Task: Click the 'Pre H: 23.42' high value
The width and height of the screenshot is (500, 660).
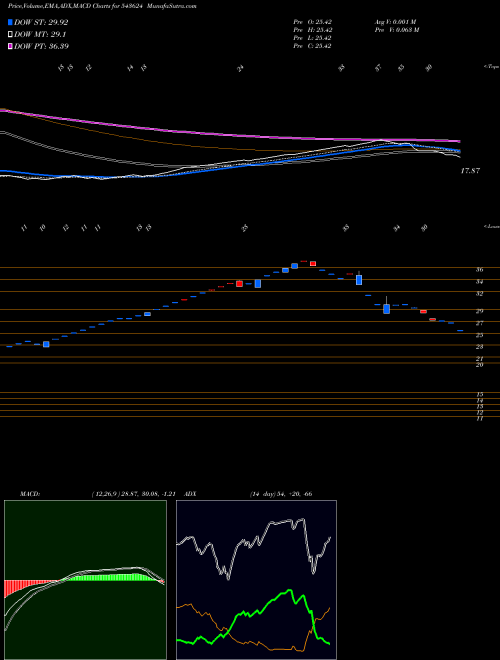Action: point(312,30)
